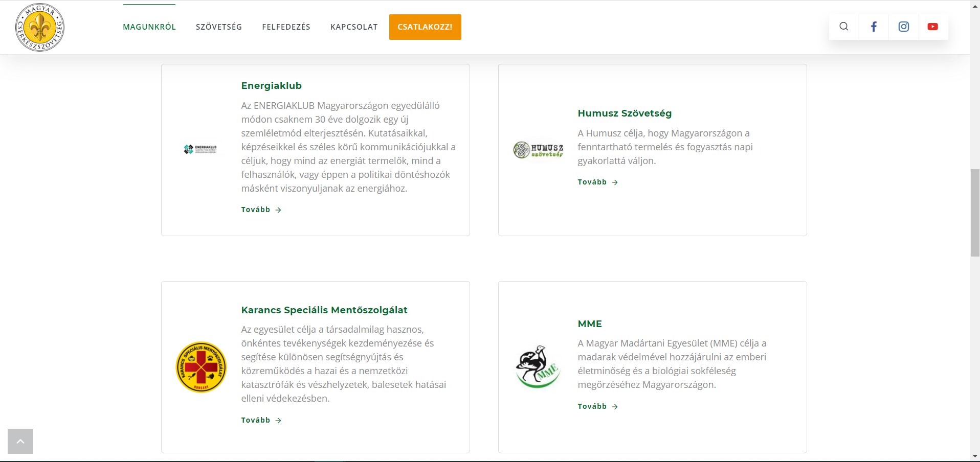
Task: Open the Instagram profile icon
Action: click(x=904, y=27)
